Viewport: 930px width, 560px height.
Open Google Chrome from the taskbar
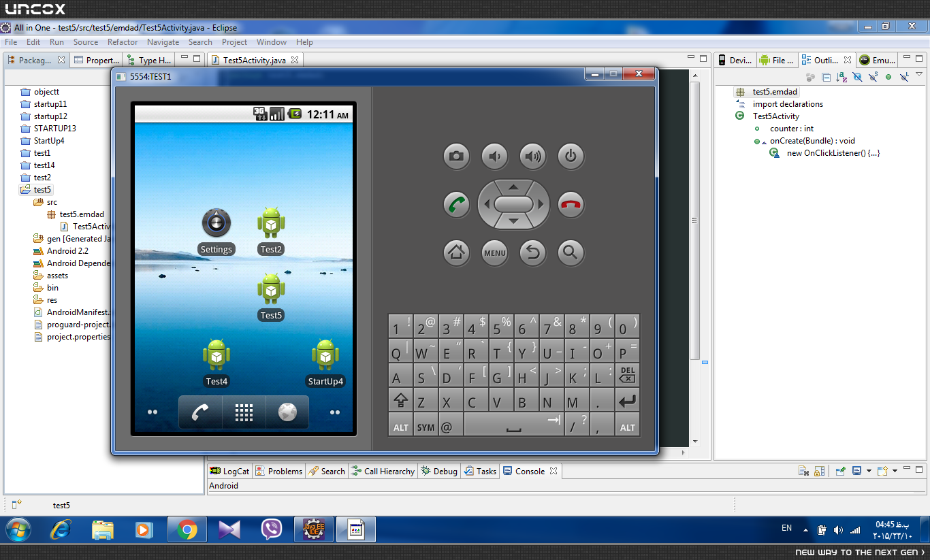(187, 529)
